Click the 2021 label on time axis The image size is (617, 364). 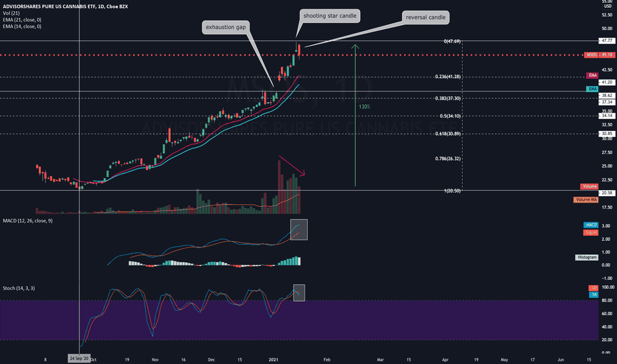click(x=273, y=359)
